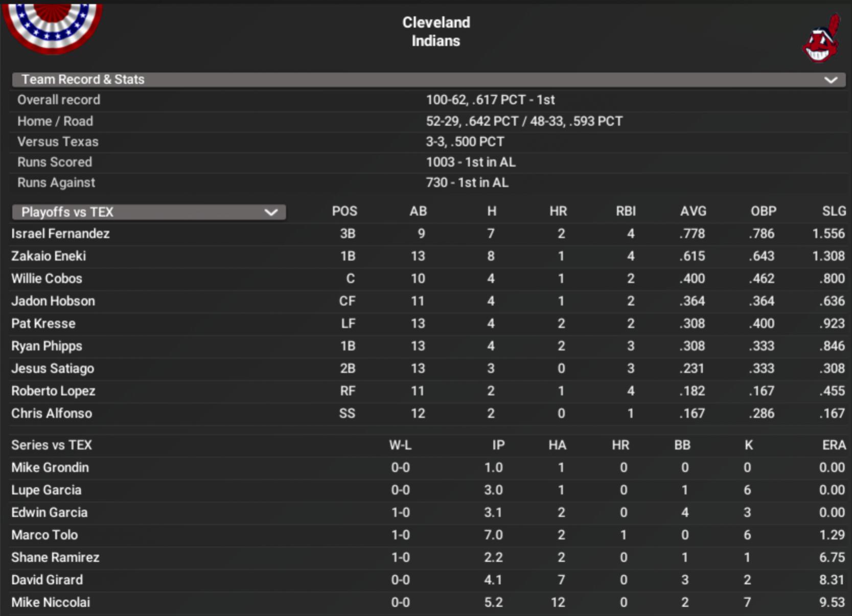Click the AVG column header

tap(693, 211)
